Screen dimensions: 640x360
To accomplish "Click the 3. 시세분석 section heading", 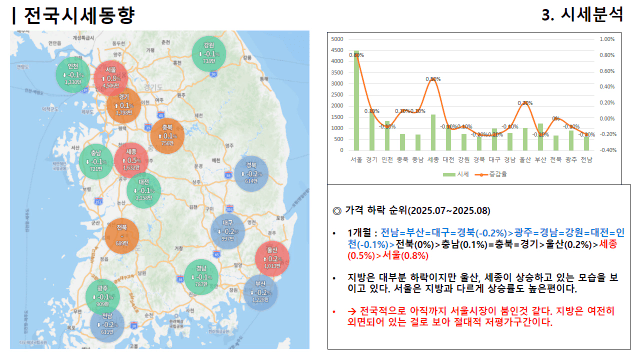I will (582, 15).
